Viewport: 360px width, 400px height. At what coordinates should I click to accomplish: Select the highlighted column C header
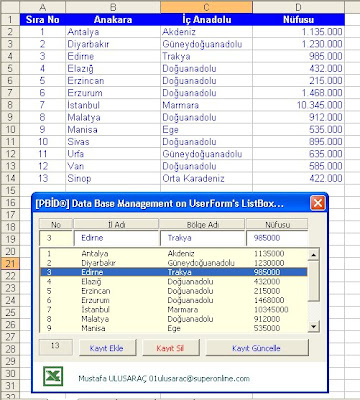tap(206, 7)
